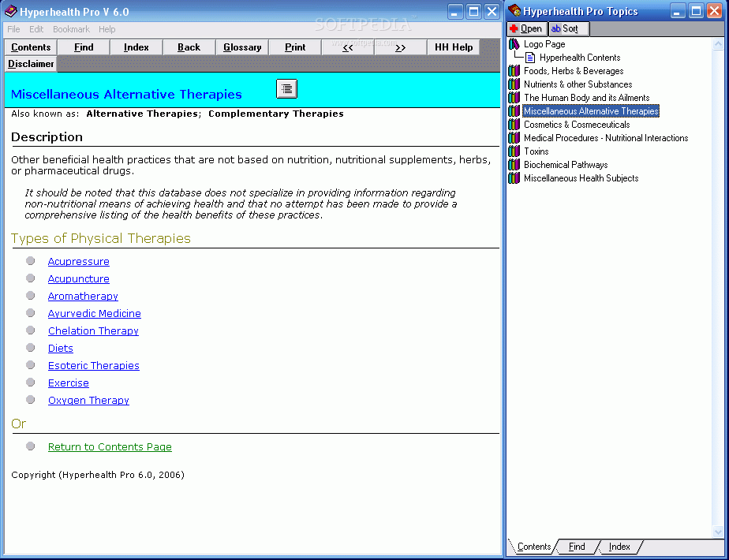
Task: Click the list icon button in cyan header
Action: 286,88
